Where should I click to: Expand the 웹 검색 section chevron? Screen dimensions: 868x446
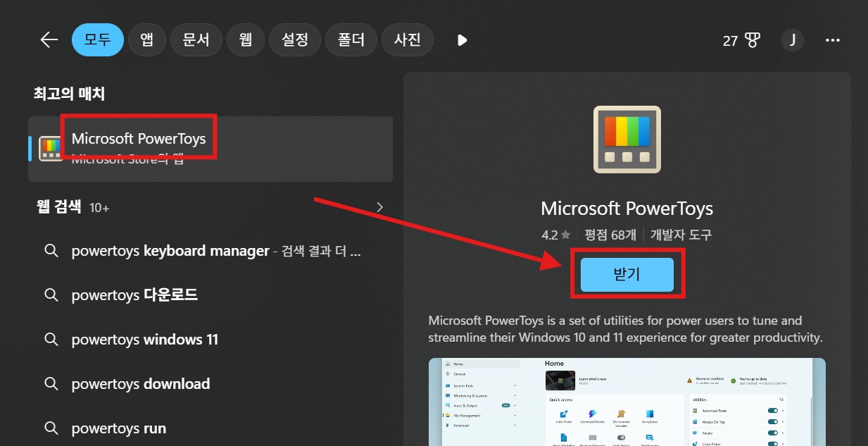pyautogui.click(x=380, y=207)
